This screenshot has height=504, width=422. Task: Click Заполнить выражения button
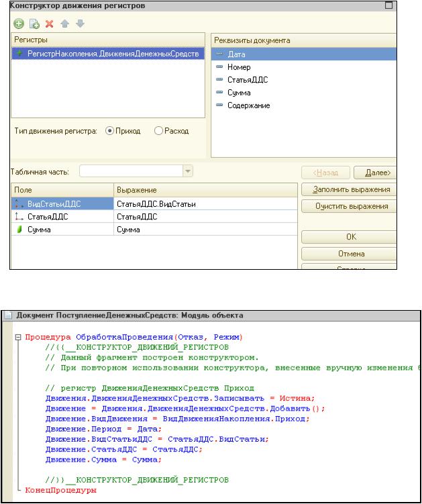349,190
